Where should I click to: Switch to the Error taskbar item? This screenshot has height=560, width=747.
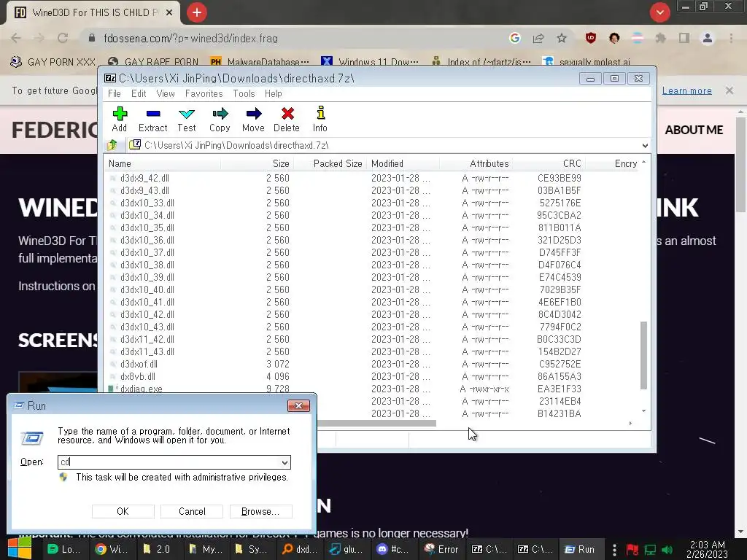[441, 549]
